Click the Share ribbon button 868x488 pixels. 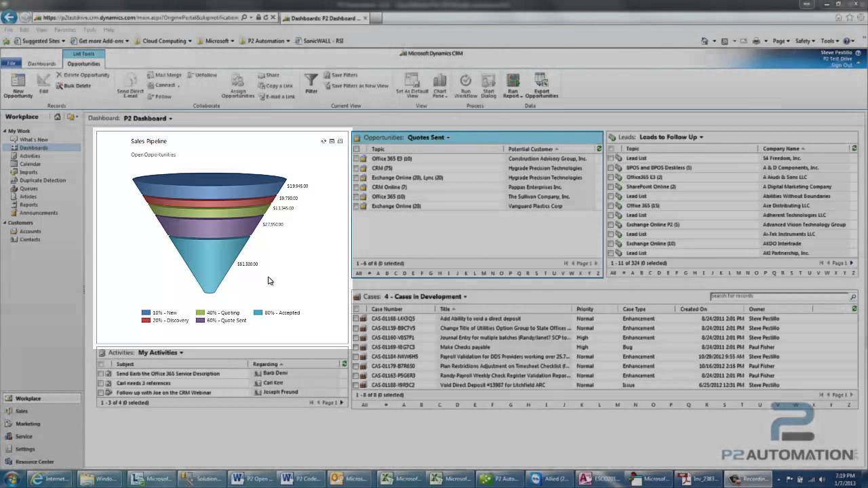pos(269,75)
